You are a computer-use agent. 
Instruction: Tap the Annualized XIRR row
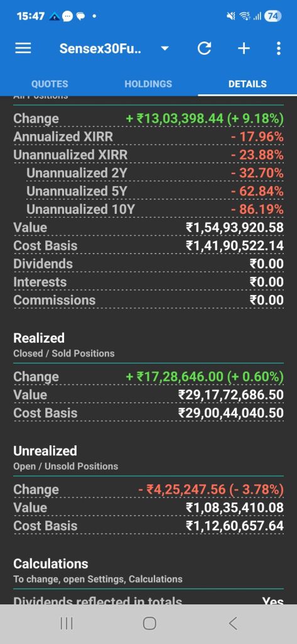(x=148, y=136)
